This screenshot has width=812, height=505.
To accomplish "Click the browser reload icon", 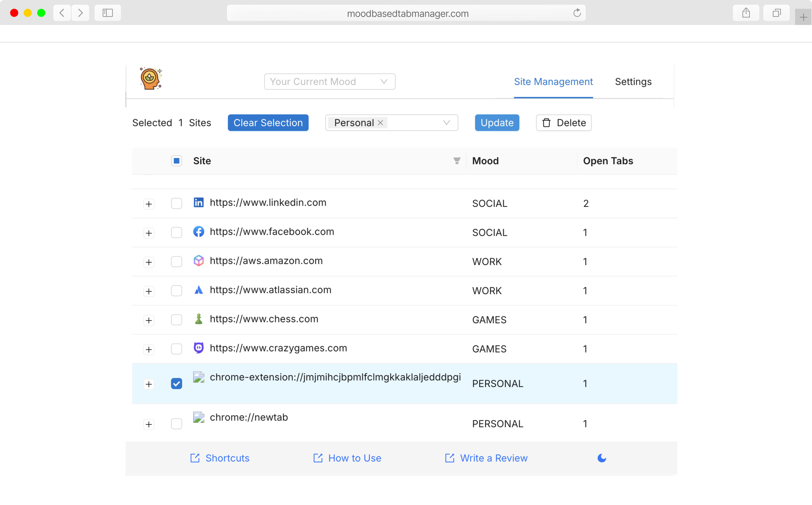I will coord(577,13).
